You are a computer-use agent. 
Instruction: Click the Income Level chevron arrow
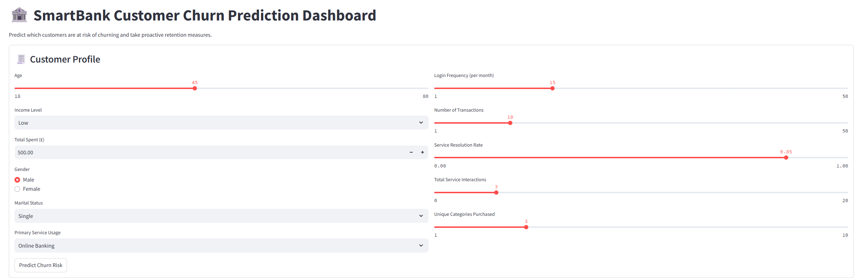point(421,123)
